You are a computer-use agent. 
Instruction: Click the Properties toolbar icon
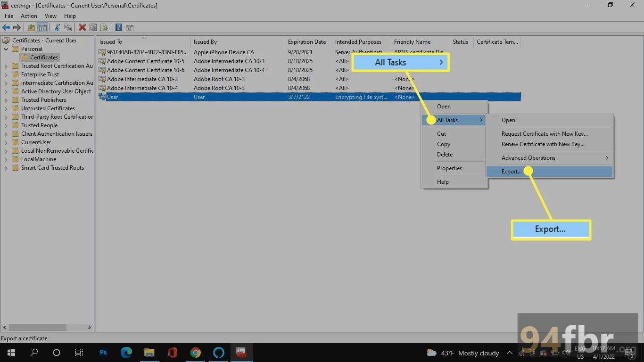(x=93, y=28)
